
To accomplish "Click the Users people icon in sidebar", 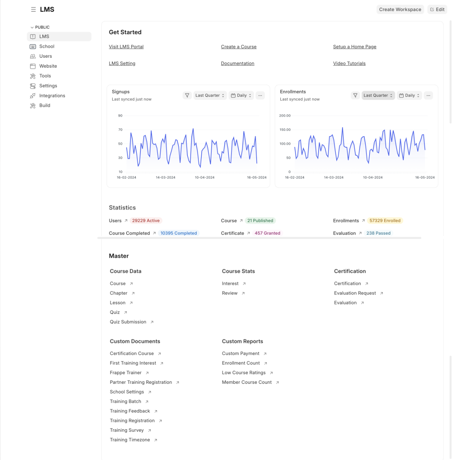I will point(33,56).
